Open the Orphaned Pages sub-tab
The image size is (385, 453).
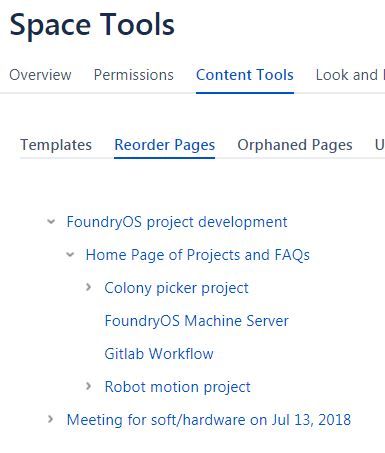click(x=295, y=145)
